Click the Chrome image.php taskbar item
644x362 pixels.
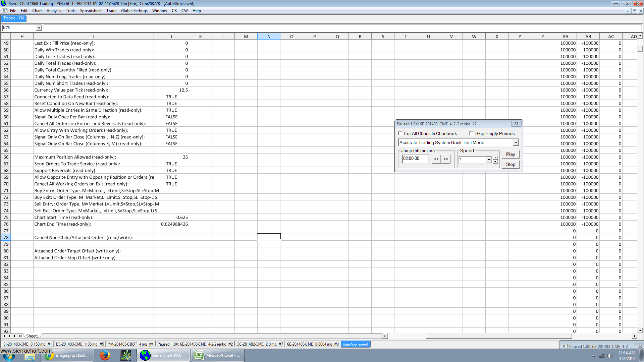(67, 355)
